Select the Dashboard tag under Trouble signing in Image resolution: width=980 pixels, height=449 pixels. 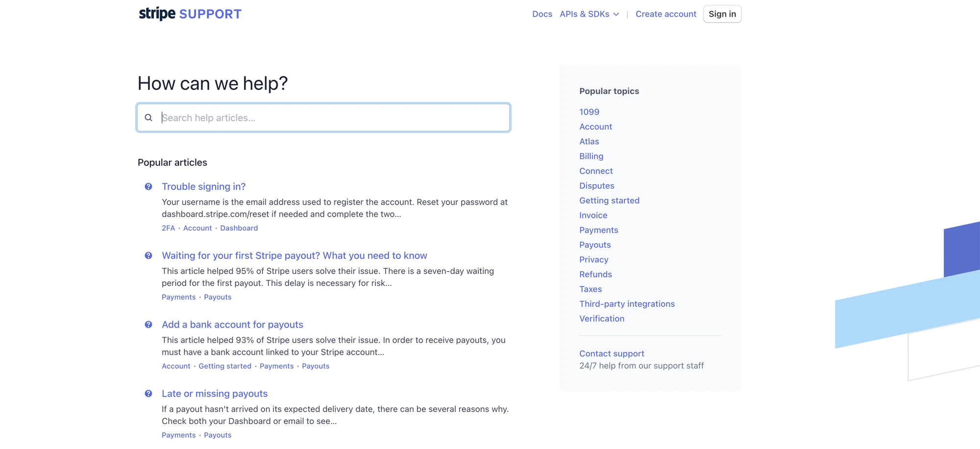click(239, 228)
